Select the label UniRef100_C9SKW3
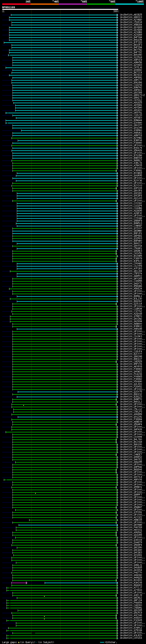This screenshot has height=644, width=146. 131,263
